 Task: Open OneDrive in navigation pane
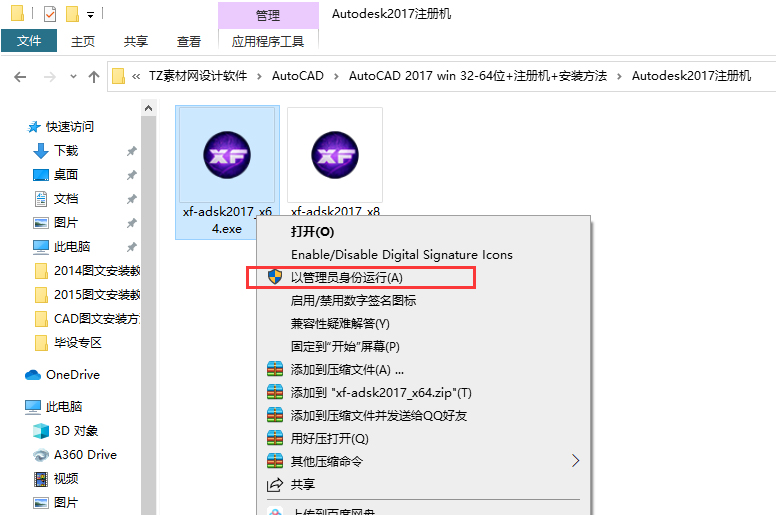pos(73,375)
